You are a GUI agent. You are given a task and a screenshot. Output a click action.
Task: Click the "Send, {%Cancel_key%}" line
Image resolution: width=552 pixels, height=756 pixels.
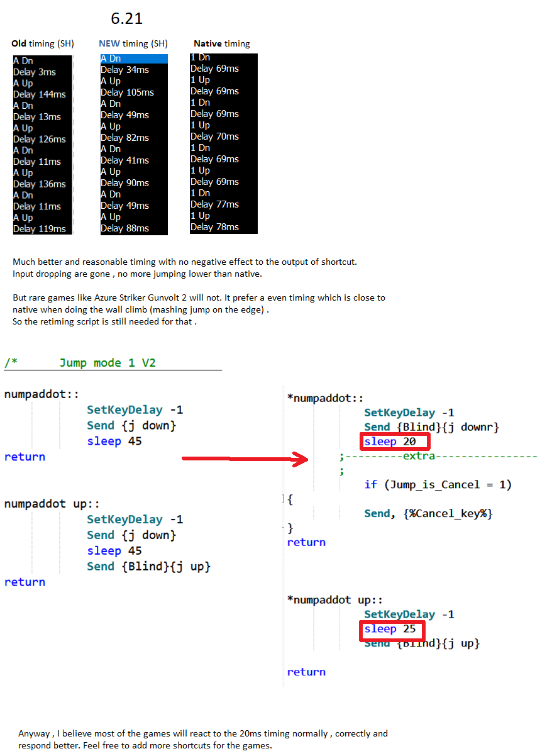[x=428, y=513]
